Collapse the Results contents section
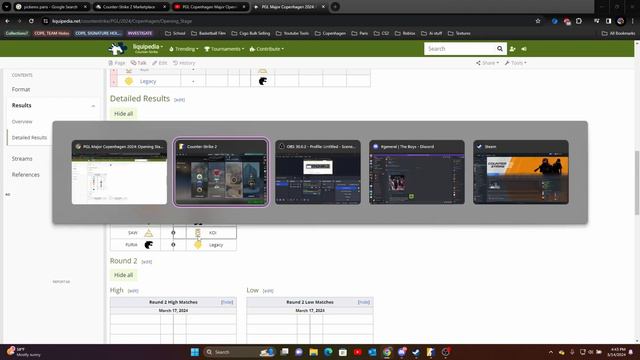 tap(93, 106)
